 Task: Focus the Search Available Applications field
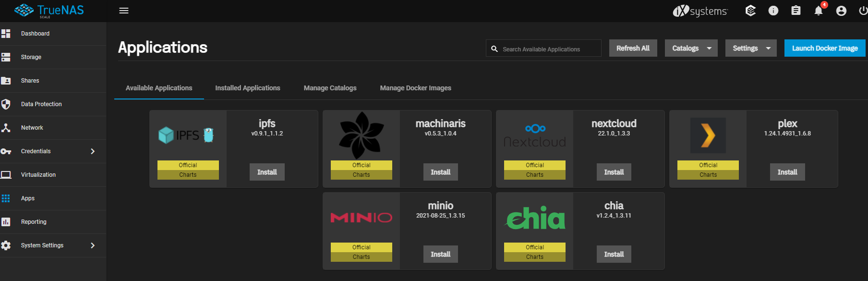point(544,49)
